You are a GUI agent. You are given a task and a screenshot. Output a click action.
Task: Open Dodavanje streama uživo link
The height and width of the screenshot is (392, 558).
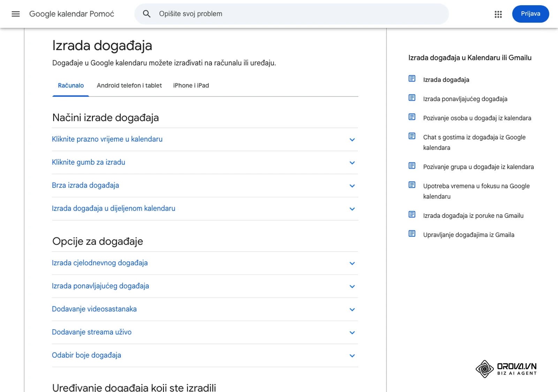pyautogui.click(x=92, y=332)
